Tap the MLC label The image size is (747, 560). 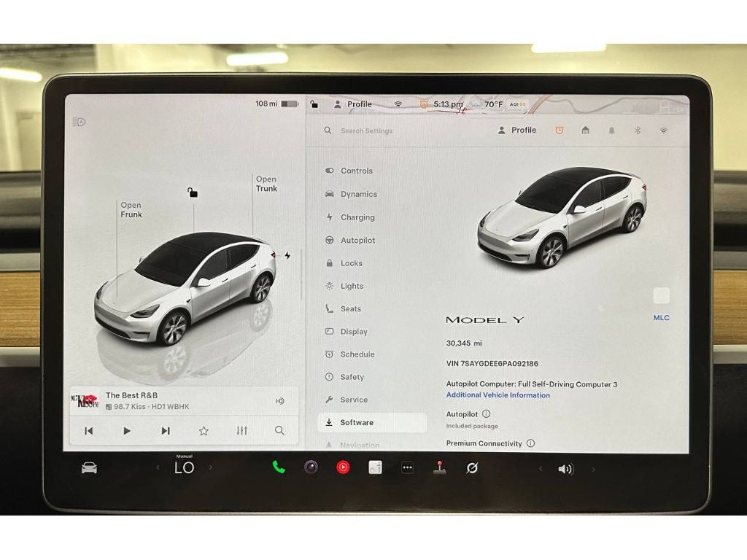[x=661, y=318]
